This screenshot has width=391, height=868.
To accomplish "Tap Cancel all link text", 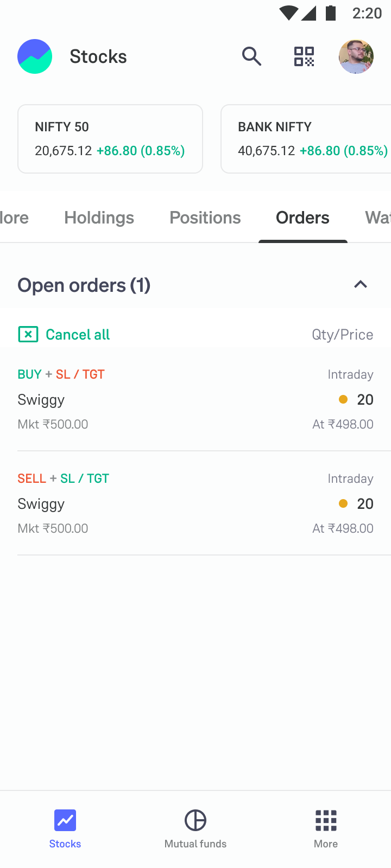I will (78, 335).
